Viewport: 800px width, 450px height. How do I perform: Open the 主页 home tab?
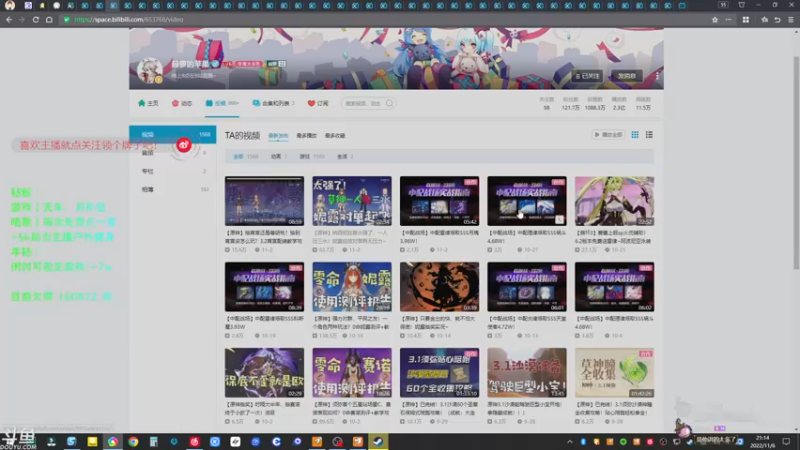click(x=148, y=103)
